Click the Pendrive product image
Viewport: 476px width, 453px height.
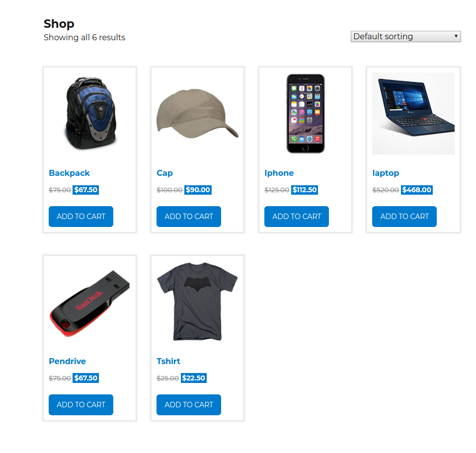point(90,302)
